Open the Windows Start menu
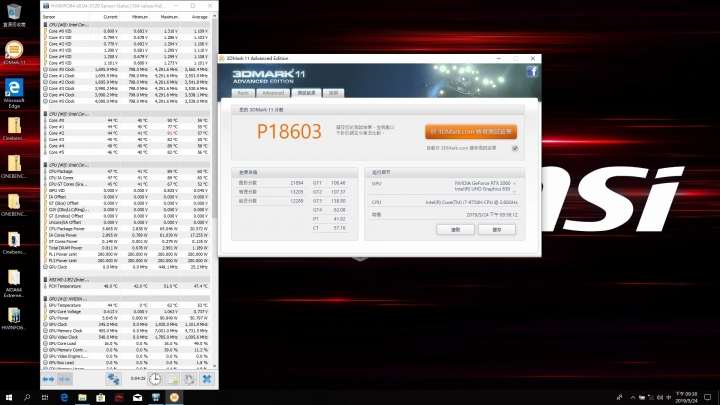This screenshot has width=720, height=405. click(x=9, y=398)
